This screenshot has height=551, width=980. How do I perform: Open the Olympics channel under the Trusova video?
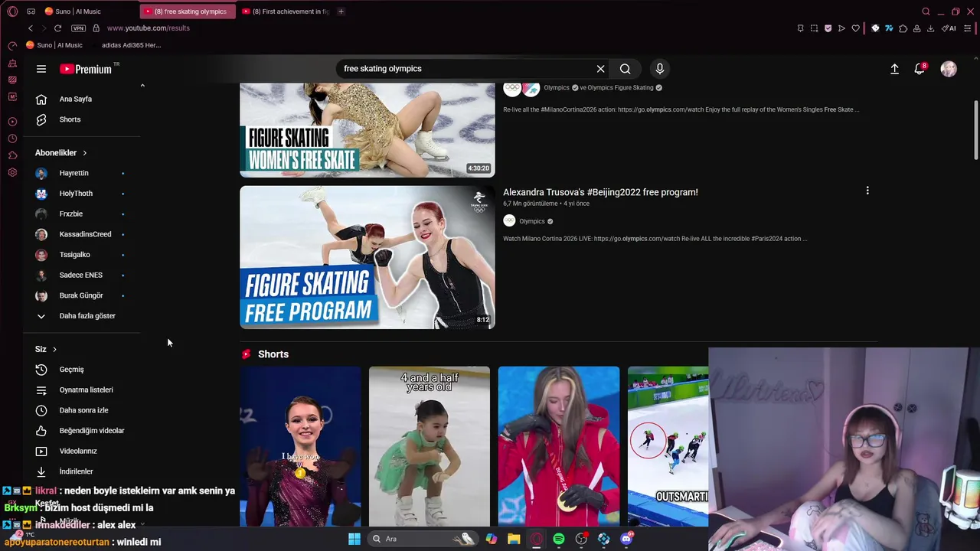tap(532, 221)
